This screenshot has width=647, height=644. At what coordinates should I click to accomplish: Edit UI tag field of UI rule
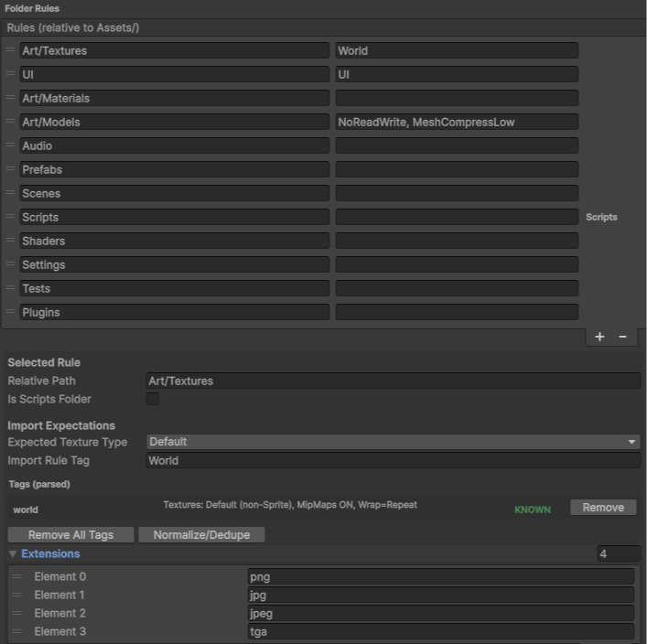point(457,74)
